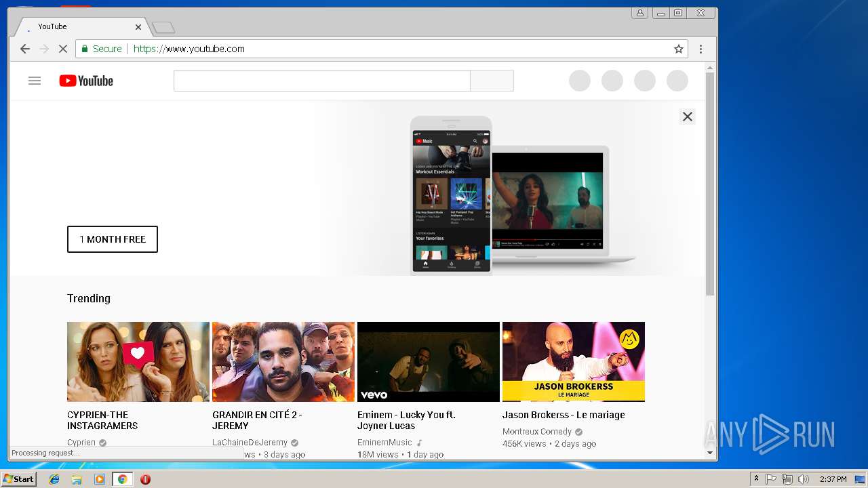Open the Montreux Comedy channel link
The height and width of the screenshot is (488, 868).
click(537, 432)
